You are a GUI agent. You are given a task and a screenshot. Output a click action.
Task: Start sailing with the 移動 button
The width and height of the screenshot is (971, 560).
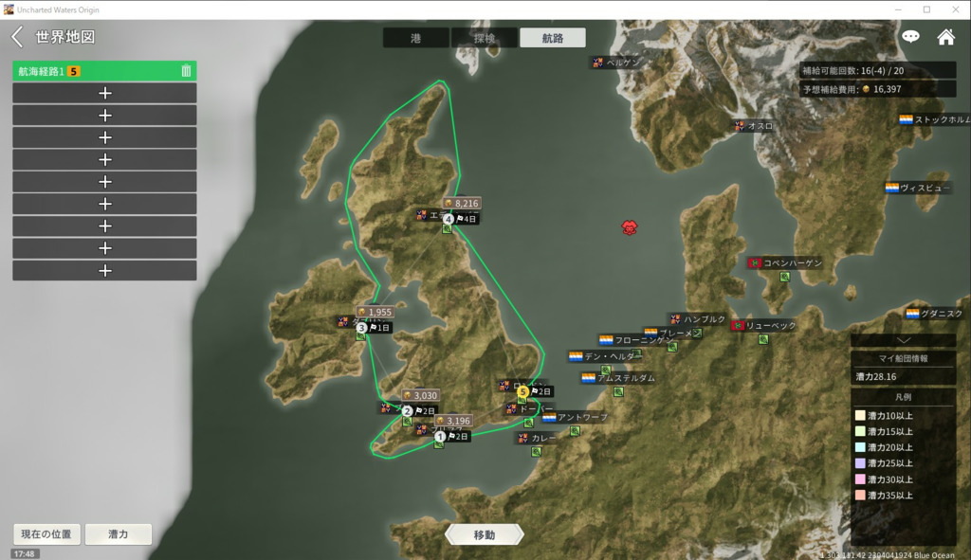point(485,534)
